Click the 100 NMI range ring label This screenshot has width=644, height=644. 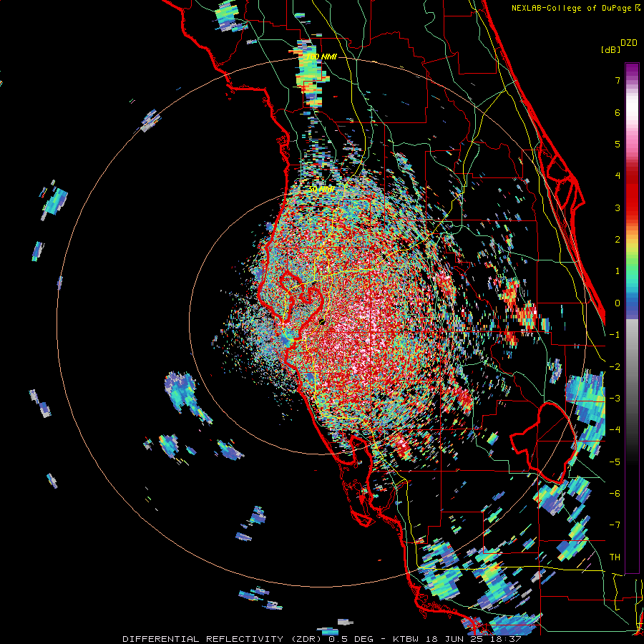pyautogui.click(x=321, y=57)
